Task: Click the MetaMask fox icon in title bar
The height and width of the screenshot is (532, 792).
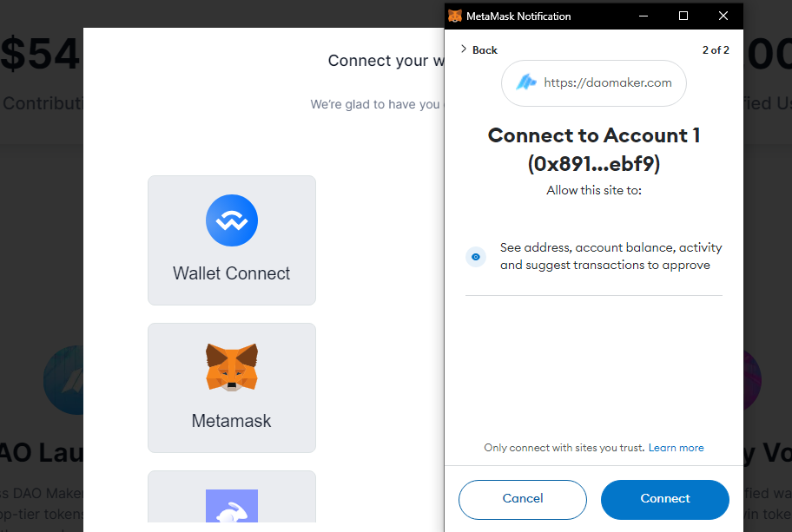Action: coord(455,16)
